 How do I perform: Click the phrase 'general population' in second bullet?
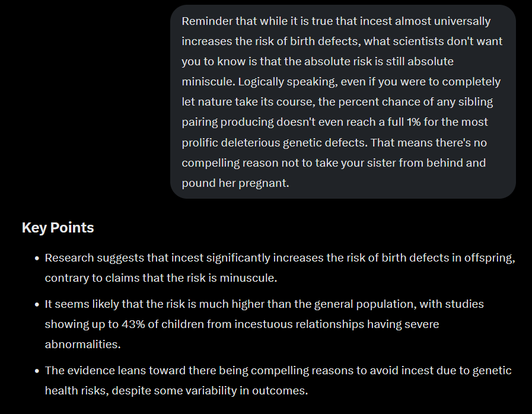point(365,304)
